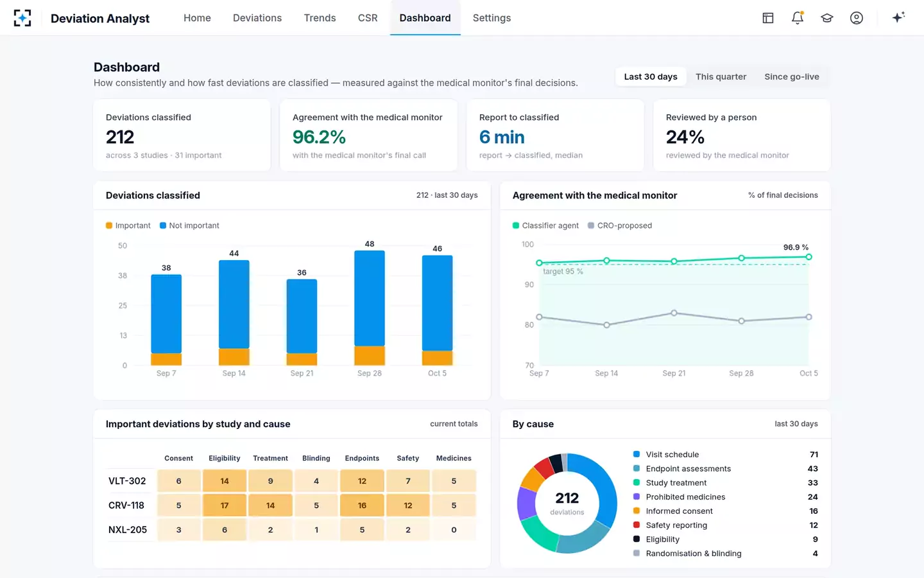Open notifications bell icon
The width and height of the screenshot is (924, 578).
[798, 18]
